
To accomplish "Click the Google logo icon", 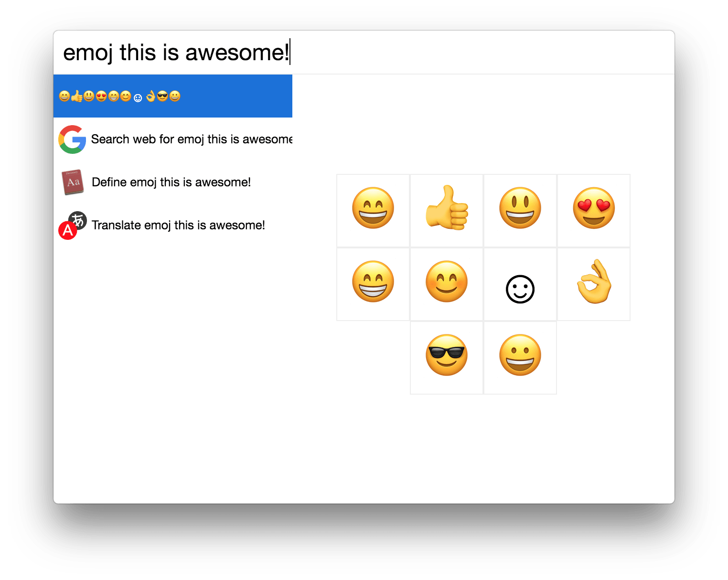I will (x=72, y=140).
